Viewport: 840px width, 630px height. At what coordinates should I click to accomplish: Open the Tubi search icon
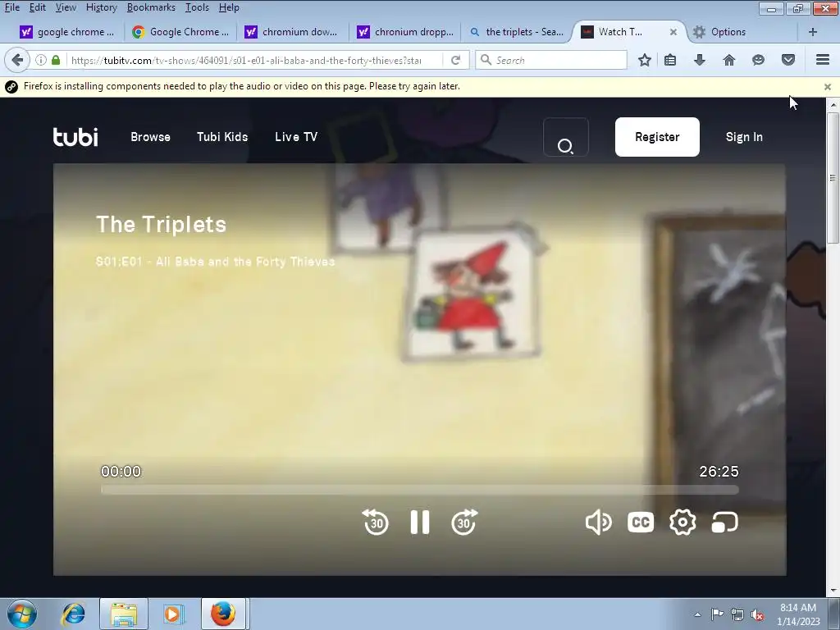coord(566,137)
